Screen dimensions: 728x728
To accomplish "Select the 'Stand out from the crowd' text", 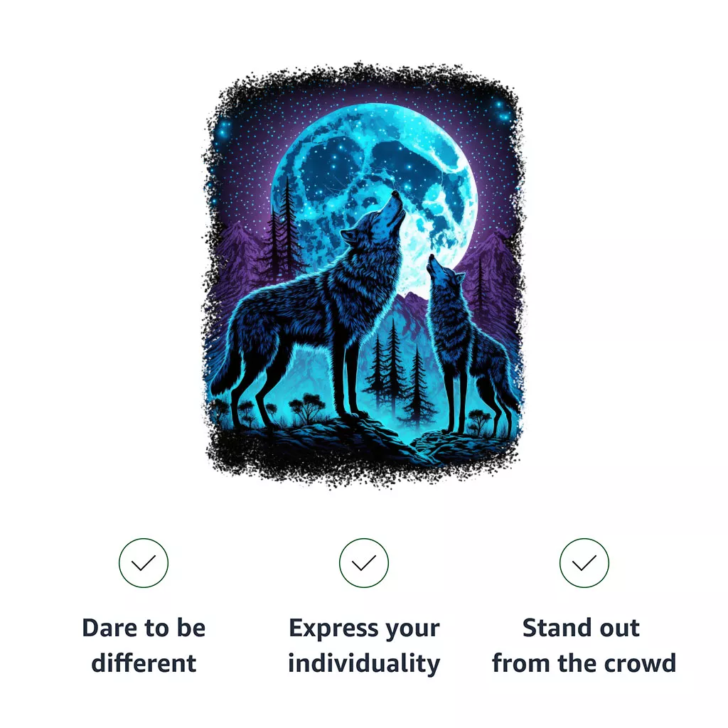I will [584, 646].
